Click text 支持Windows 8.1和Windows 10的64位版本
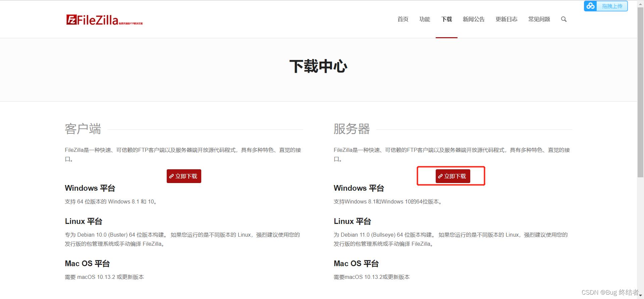 (388, 201)
